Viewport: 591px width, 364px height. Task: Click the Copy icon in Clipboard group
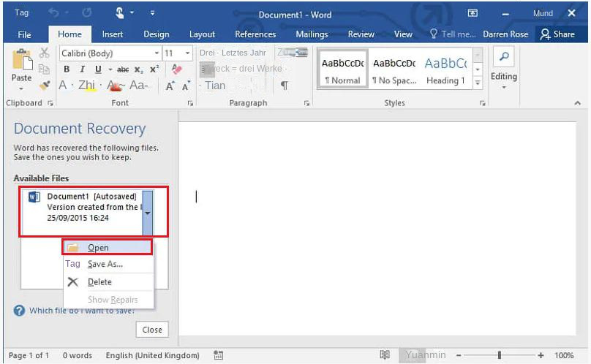44,69
